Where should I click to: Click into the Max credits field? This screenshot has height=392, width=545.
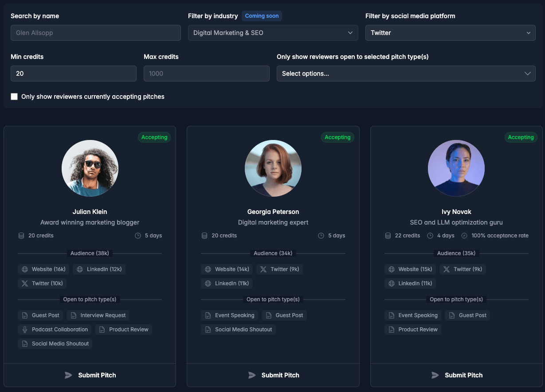(206, 74)
